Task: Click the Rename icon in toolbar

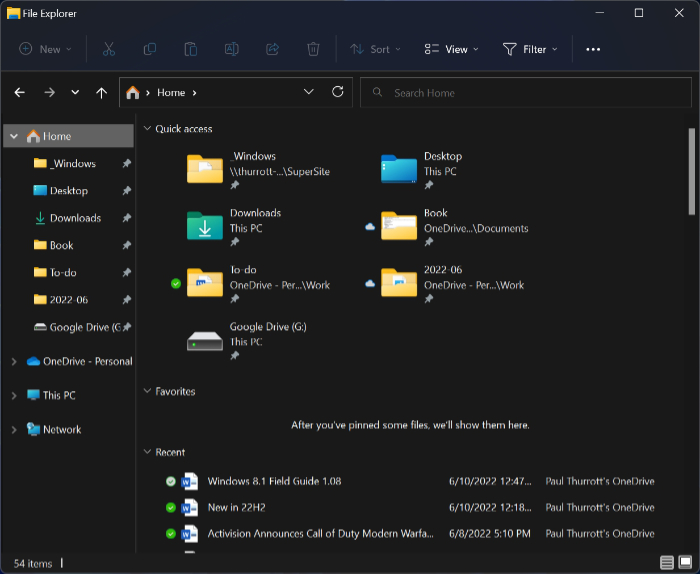Action: click(231, 49)
